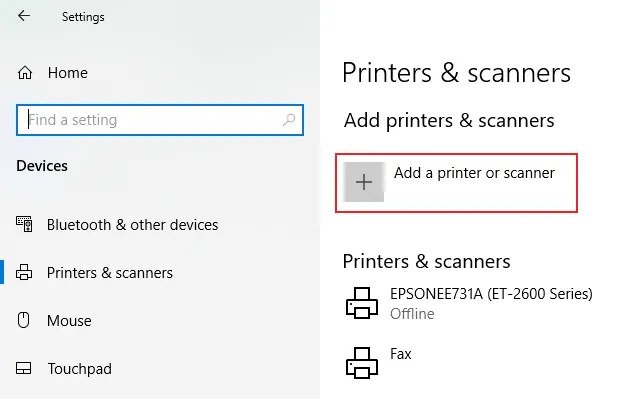This screenshot has height=399, width=622.
Task: Click the Touchpad icon in sidebar
Action: pyautogui.click(x=23, y=368)
